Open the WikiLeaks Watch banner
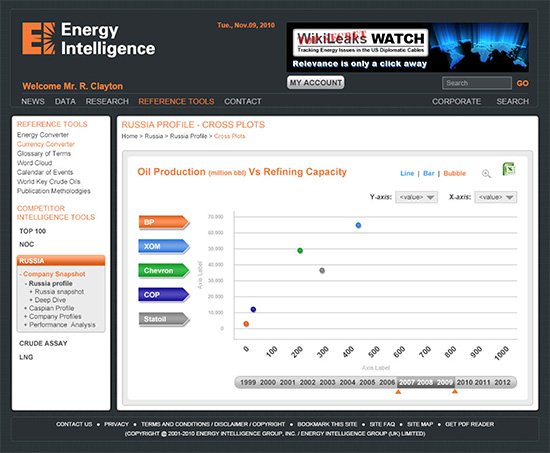550x453 pixels. [x=408, y=47]
